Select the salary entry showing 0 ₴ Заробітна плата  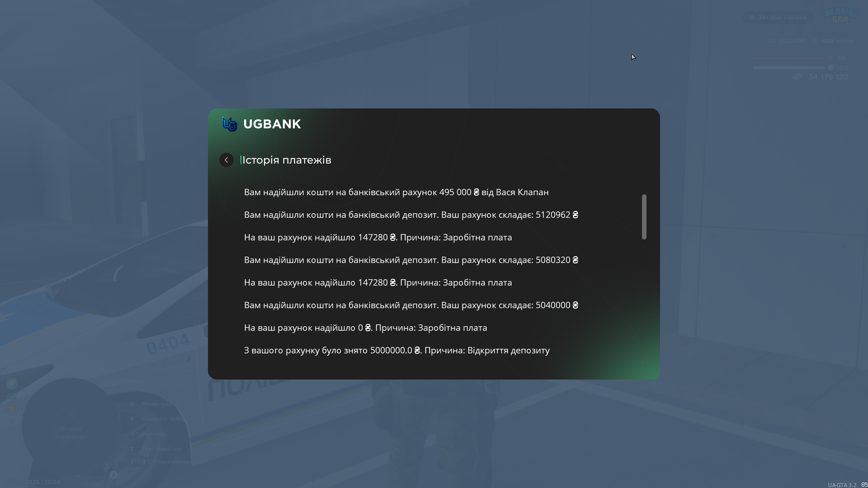point(365,328)
